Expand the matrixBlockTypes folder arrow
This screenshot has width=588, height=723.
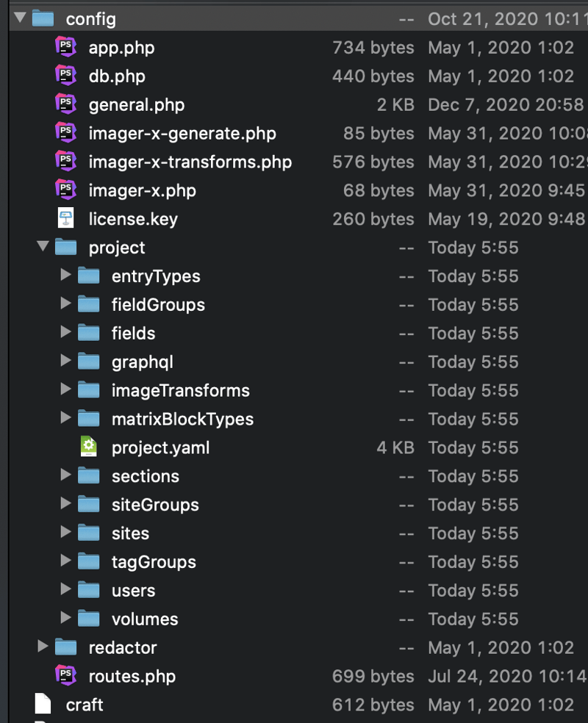65,419
